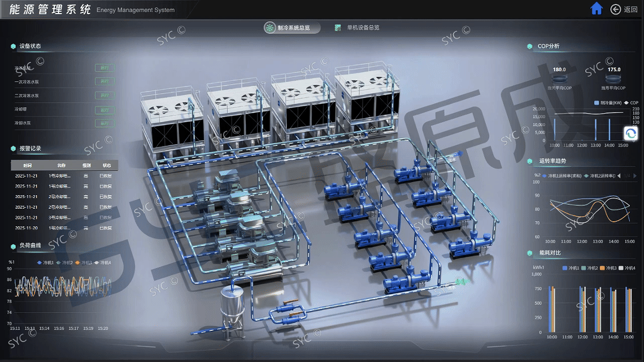
Task: Click the blue Home icon
Action: 597,8
